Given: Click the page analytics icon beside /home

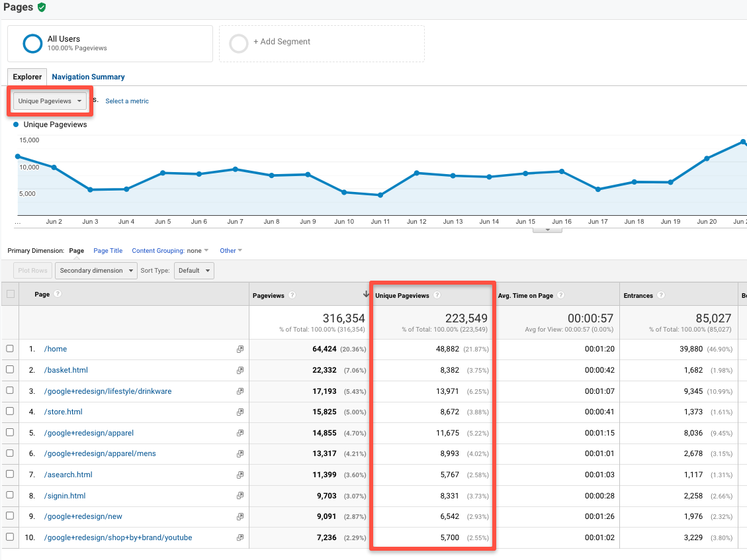Looking at the screenshot, I should (240, 349).
